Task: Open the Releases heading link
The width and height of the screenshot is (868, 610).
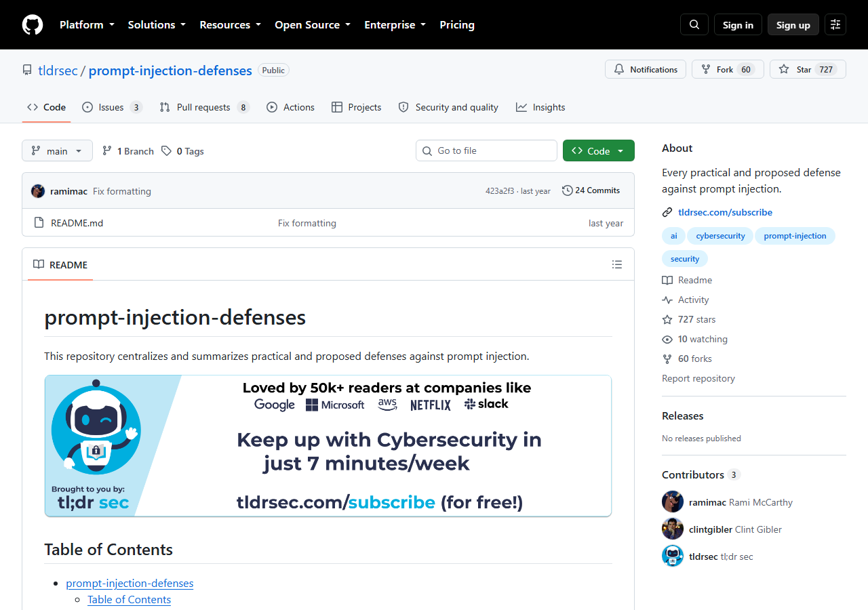Action: [x=683, y=415]
